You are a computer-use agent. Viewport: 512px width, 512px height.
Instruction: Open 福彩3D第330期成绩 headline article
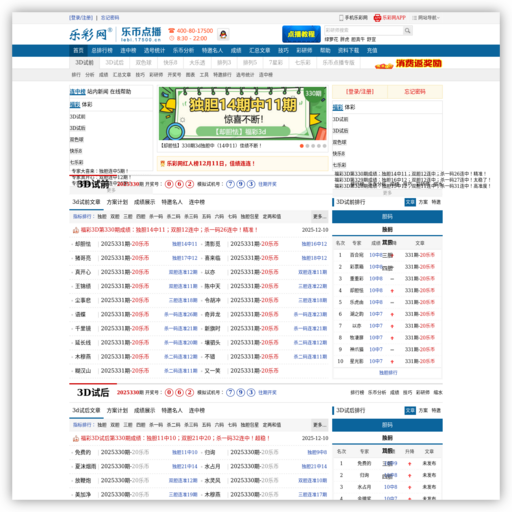[169, 230]
